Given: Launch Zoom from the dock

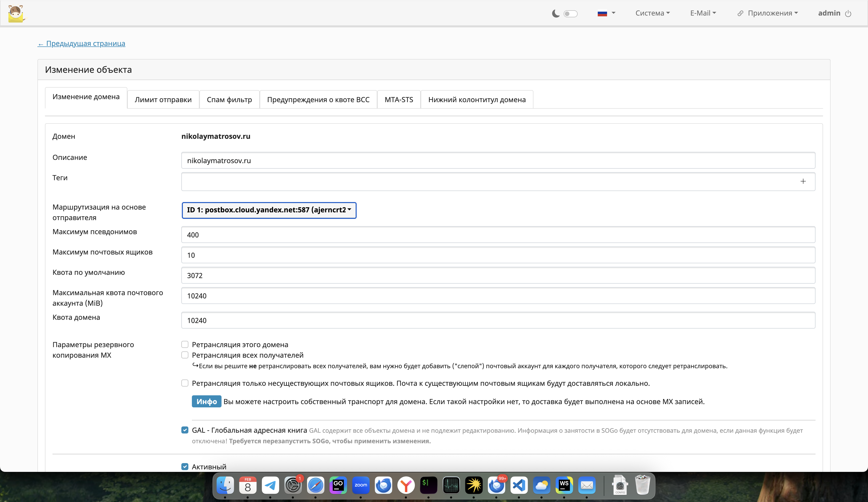Looking at the screenshot, I should coord(361,485).
